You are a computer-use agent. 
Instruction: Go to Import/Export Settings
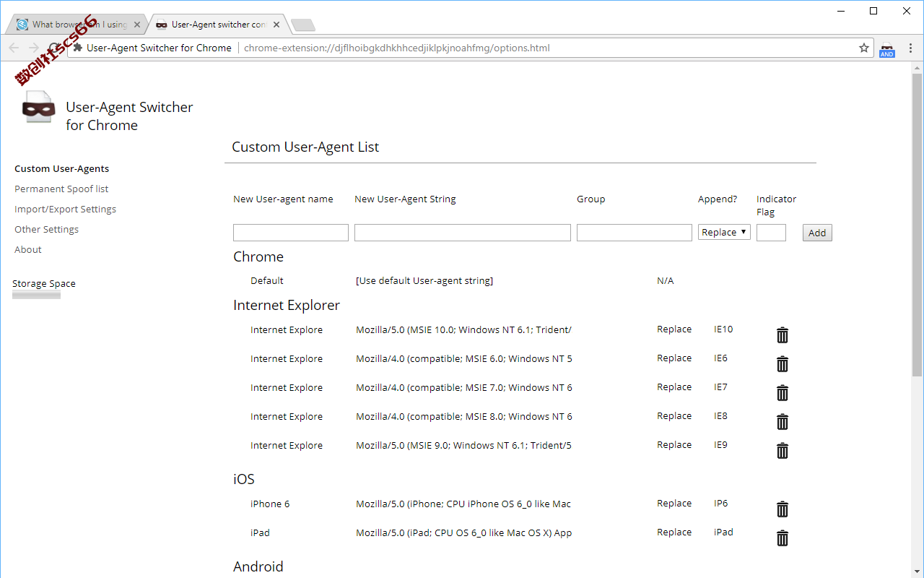65,209
